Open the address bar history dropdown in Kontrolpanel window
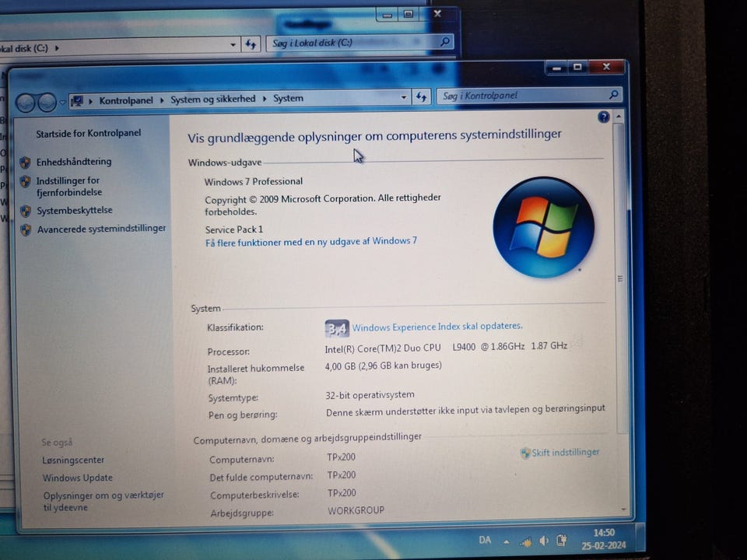747x560 pixels. 404,97
